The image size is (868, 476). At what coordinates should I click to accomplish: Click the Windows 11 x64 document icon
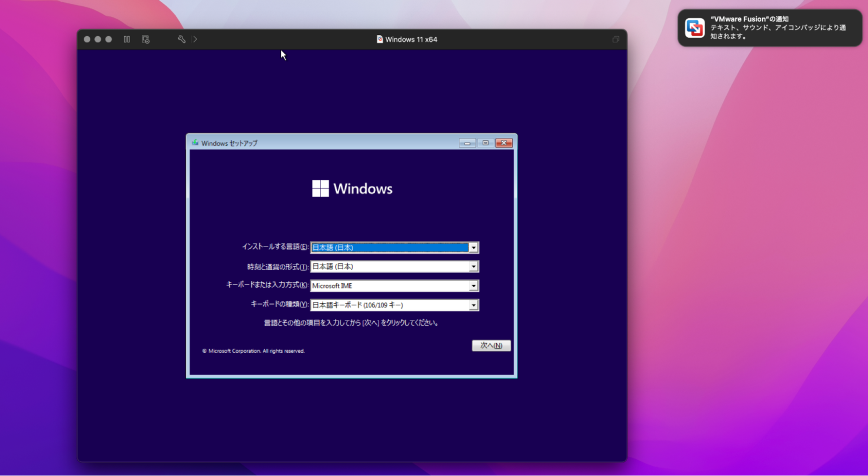coord(379,39)
